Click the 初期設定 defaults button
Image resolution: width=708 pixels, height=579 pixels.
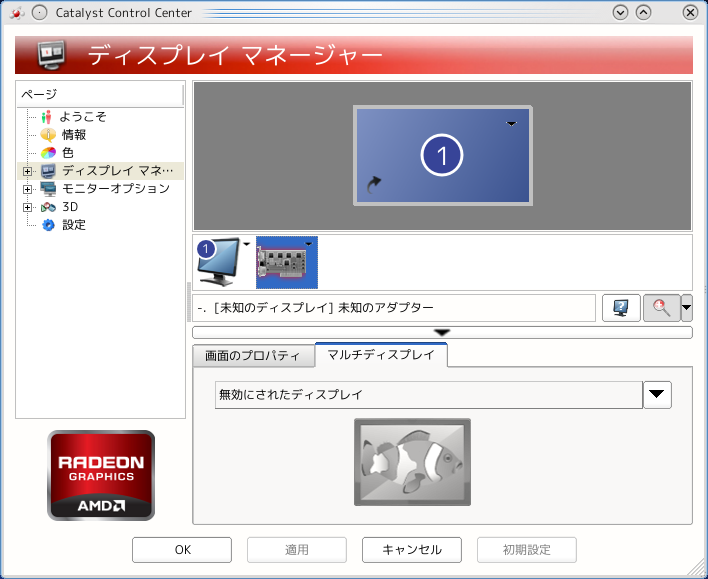(527, 550)
